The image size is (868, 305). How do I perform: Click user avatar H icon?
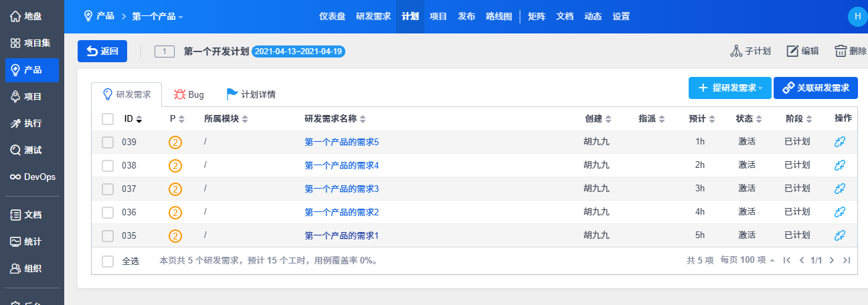(x=857, y=17)
